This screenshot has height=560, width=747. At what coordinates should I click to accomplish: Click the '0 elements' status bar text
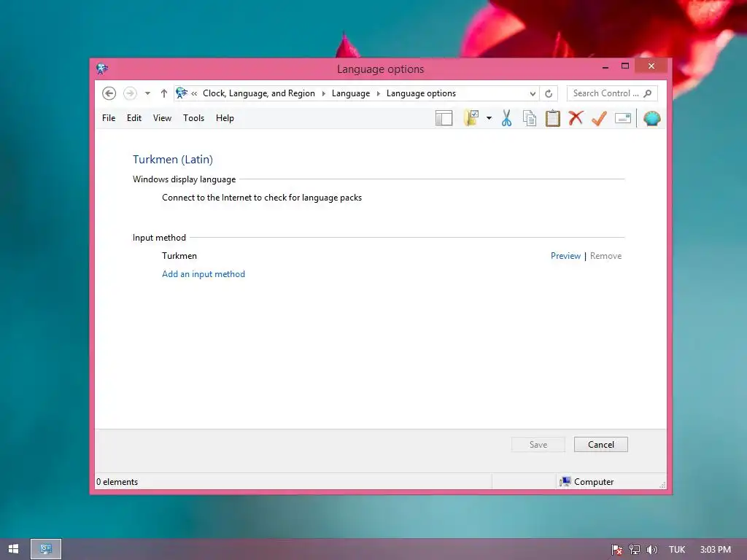117,482
